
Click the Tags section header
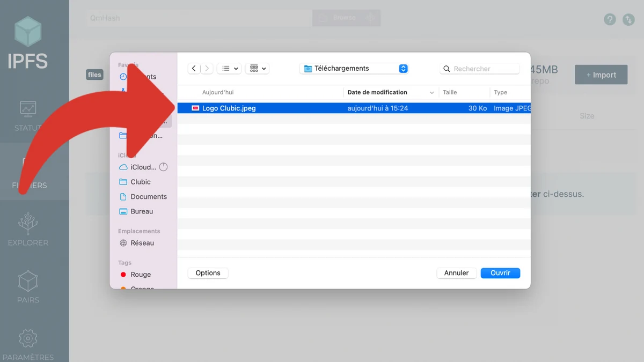coord(125,263)
